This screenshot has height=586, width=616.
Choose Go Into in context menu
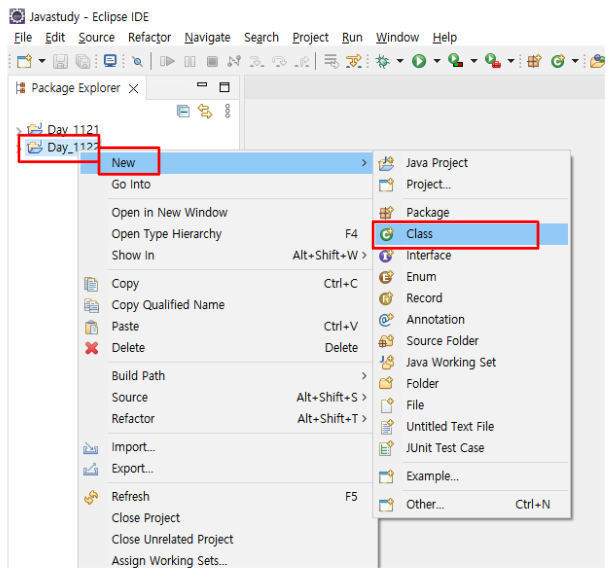226,184
